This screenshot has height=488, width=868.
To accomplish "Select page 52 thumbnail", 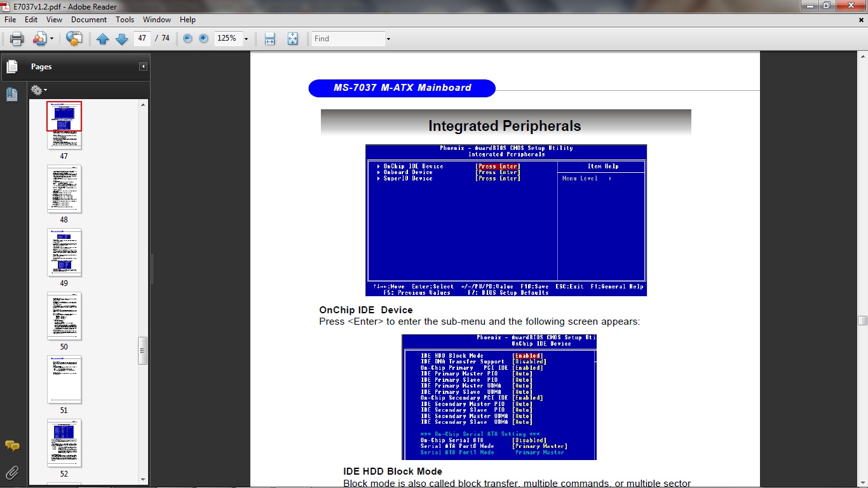I will click(x=64, y=443).
